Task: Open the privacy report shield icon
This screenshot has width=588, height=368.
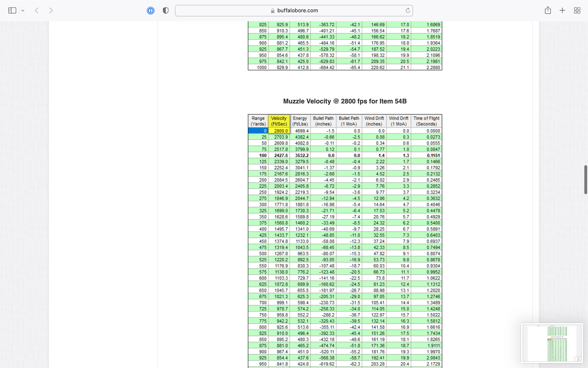Action: pyautogui.click(x=166, y=10)
